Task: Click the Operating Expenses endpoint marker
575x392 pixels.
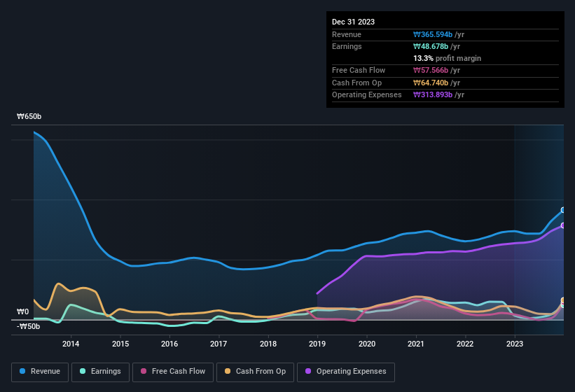Action: (563, 225)
